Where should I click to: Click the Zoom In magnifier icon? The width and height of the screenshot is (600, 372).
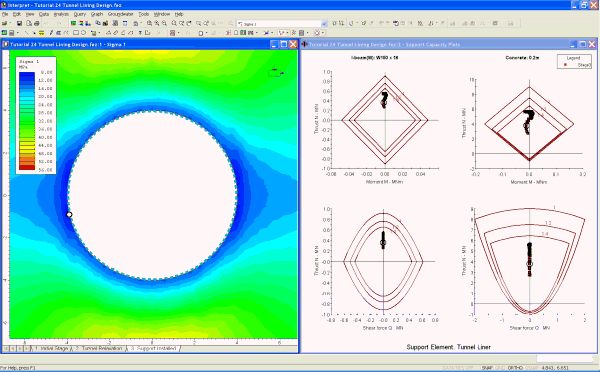[157, 23]
